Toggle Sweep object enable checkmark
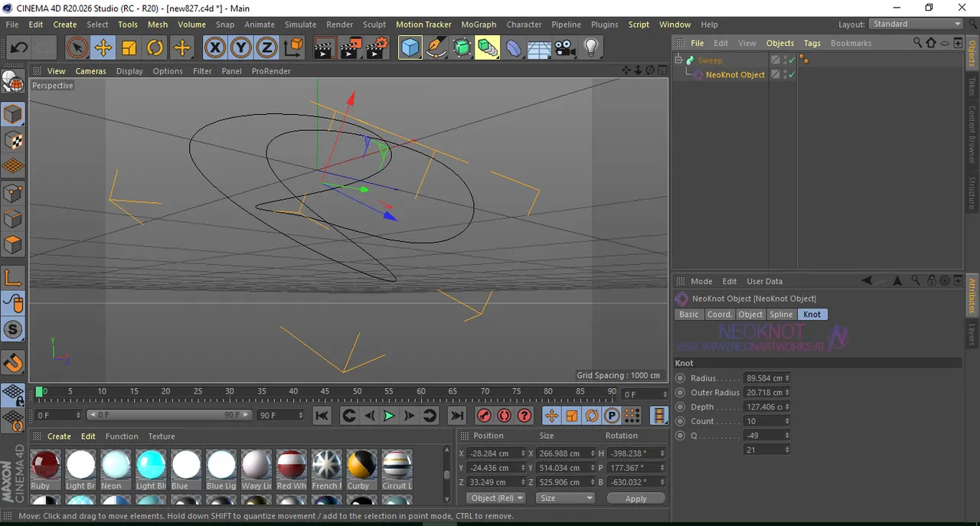Image resolution: width=980 pixels, height=526 pixels. pos(792,60)
